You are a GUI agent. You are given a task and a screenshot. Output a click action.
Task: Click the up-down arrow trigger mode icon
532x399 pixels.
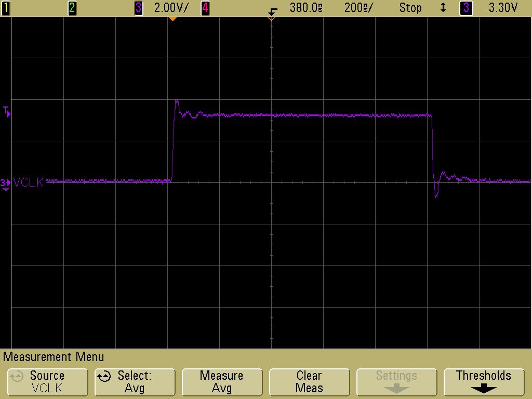[x=443, y=7]
